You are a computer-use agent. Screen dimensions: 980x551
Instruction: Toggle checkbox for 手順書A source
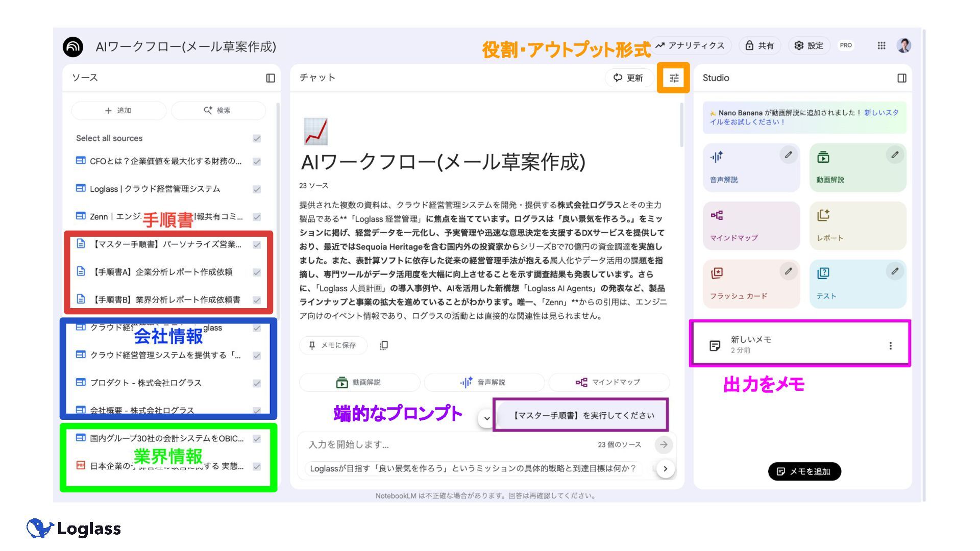point(257,272)
